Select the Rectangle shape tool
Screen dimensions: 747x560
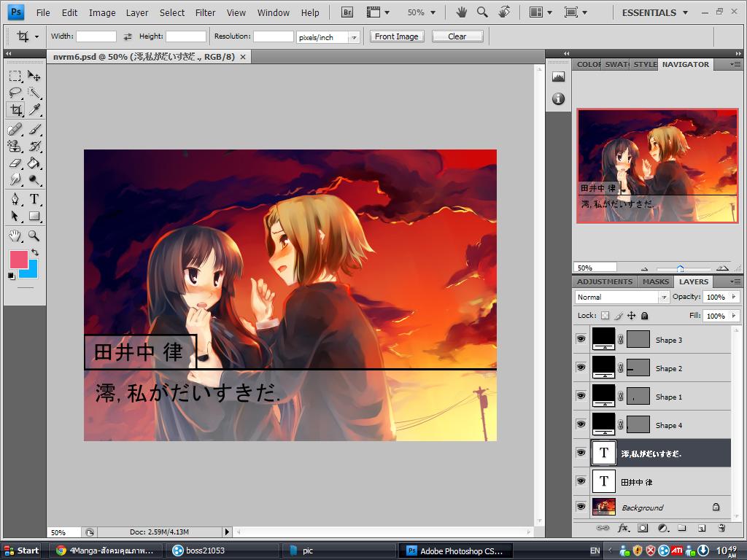click(x=34, y=216)
